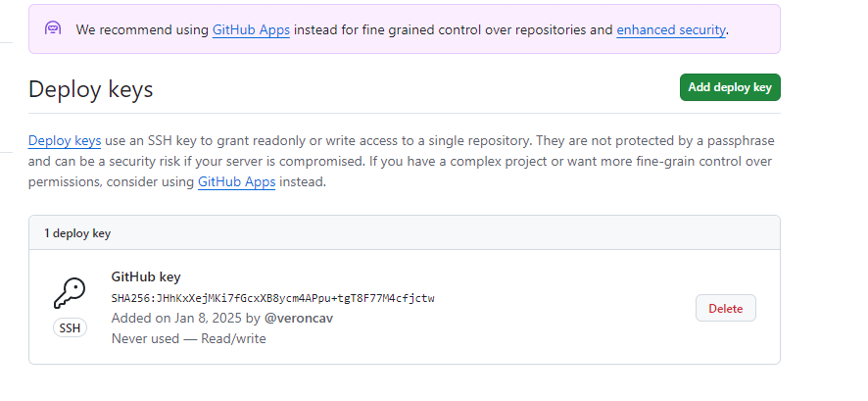
Task: Click the "We recommend using" banner text
Action: (142, 29)
